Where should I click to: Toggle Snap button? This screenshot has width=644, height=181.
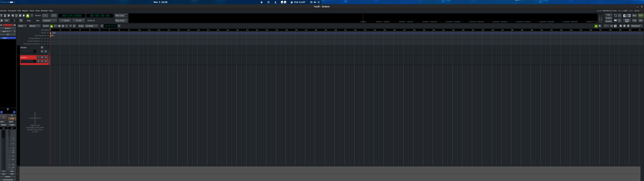point(81,26)
